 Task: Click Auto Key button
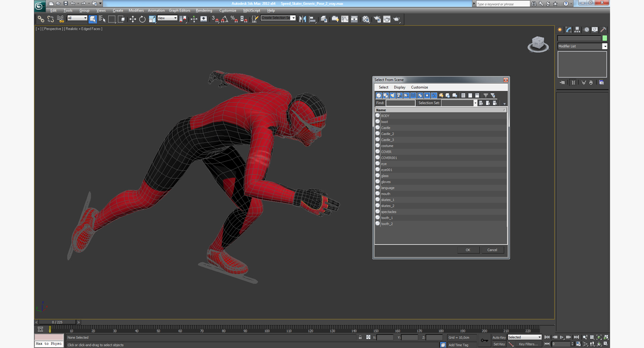click(499, 338)
